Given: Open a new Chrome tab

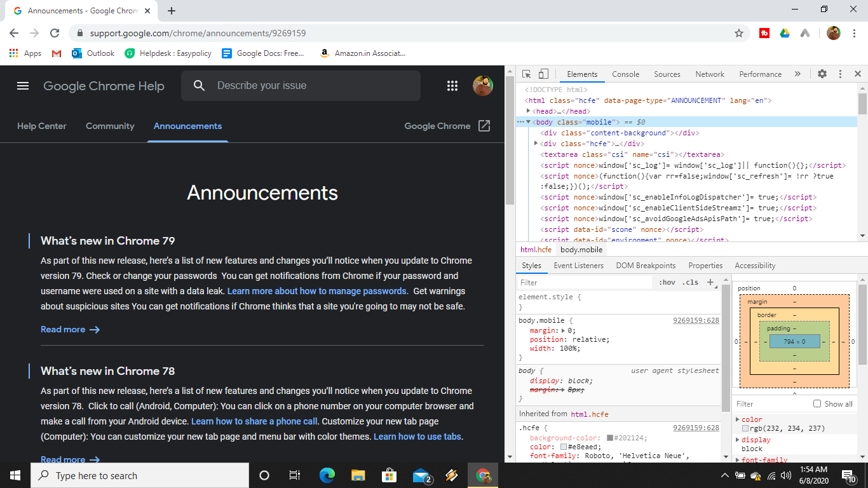Looking at the screenshot, I should coord(172,11).
